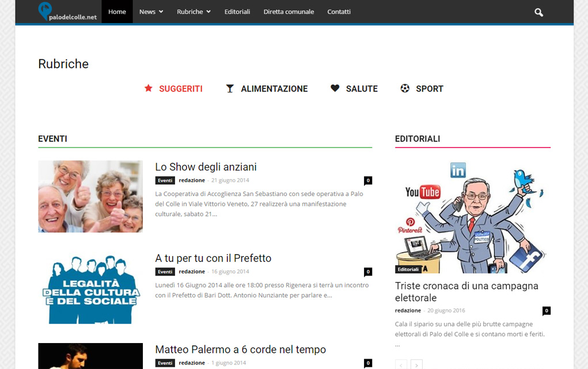Click Eventi tag under A tu per tu con il Prefetto
The height and width of the screenshot is (369, 588).
tap(165, 272)
